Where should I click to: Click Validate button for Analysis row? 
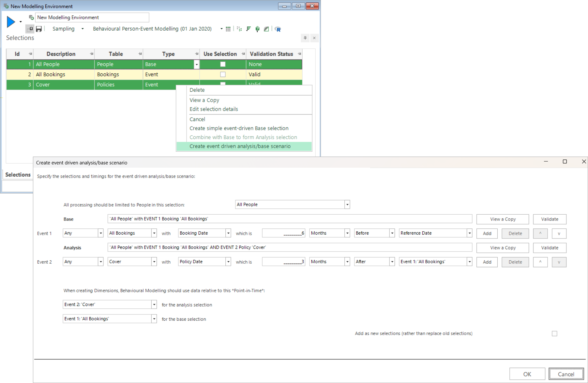[x=550, y=248]
